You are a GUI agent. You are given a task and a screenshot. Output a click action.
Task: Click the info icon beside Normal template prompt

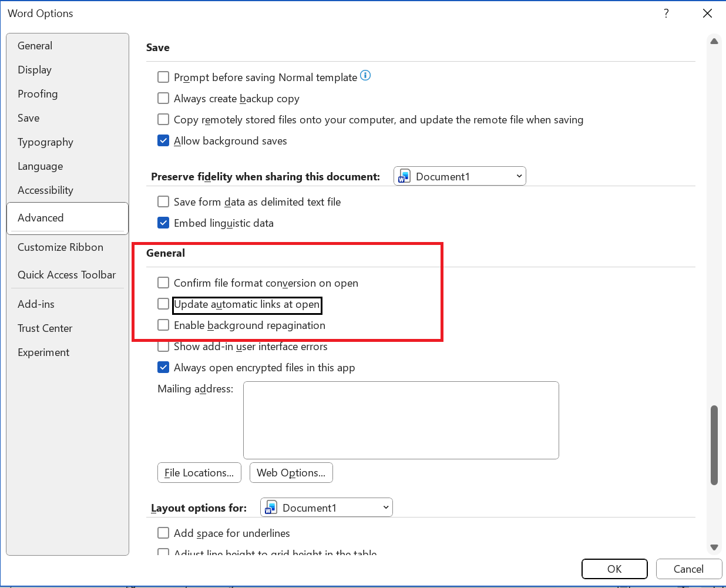click(365, 75)
